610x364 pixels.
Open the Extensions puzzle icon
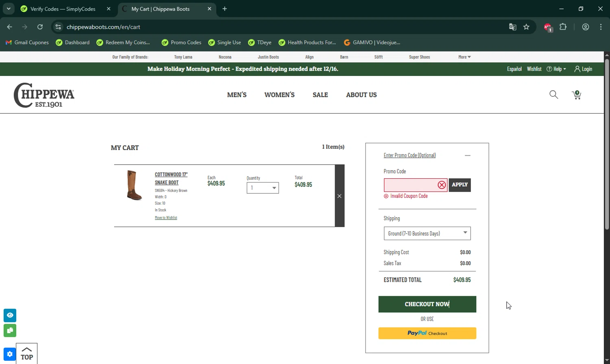pos(563,27)
